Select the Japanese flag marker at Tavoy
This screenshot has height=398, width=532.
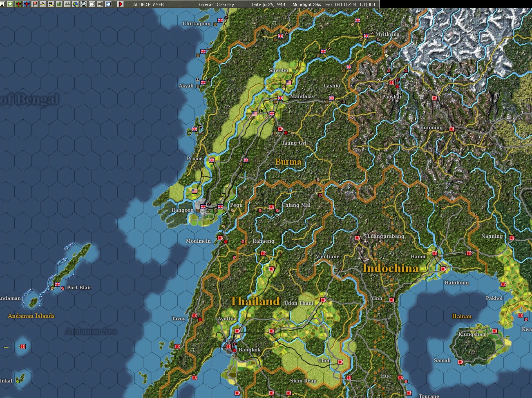tap(194, 315)
